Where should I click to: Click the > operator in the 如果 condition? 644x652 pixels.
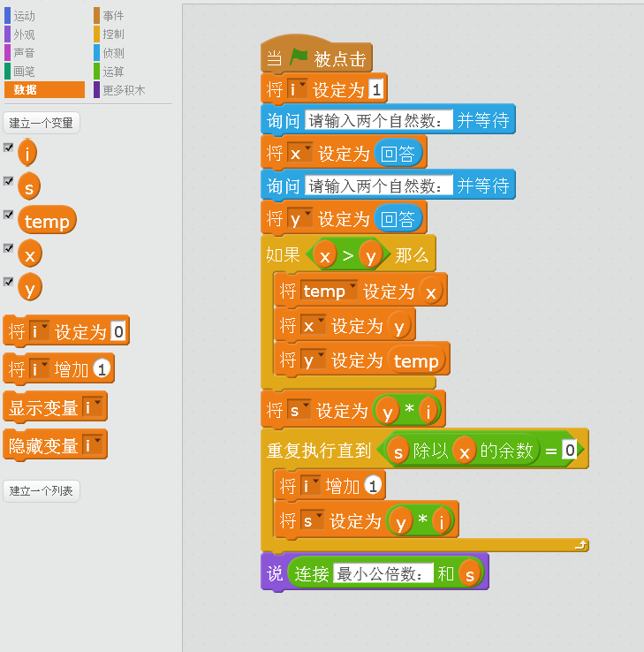pos(348,255)
